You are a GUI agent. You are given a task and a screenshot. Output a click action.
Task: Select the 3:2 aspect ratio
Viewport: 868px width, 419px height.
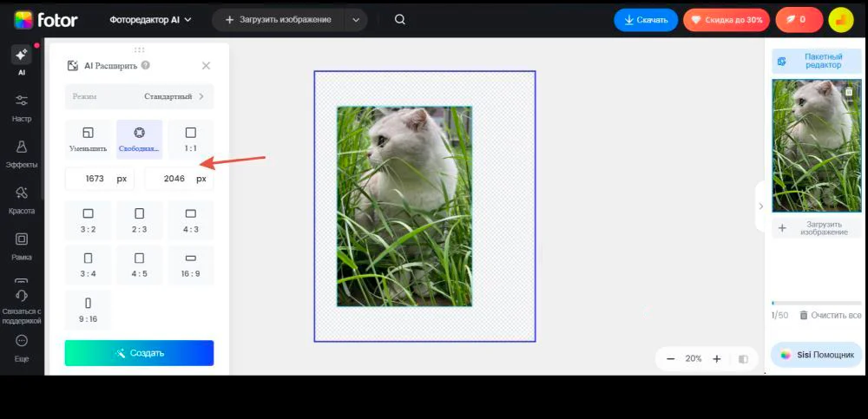[x=88, y=220]
